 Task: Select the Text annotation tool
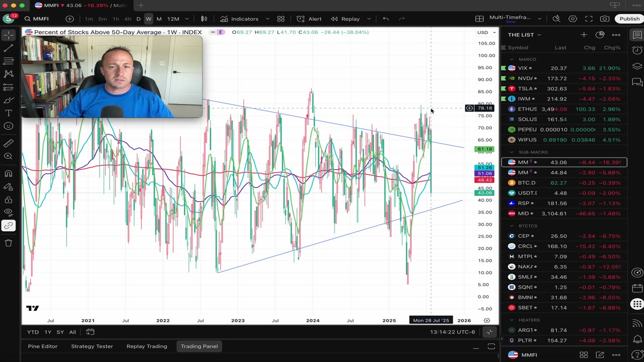pyautogui.click(x=9, y=113)
